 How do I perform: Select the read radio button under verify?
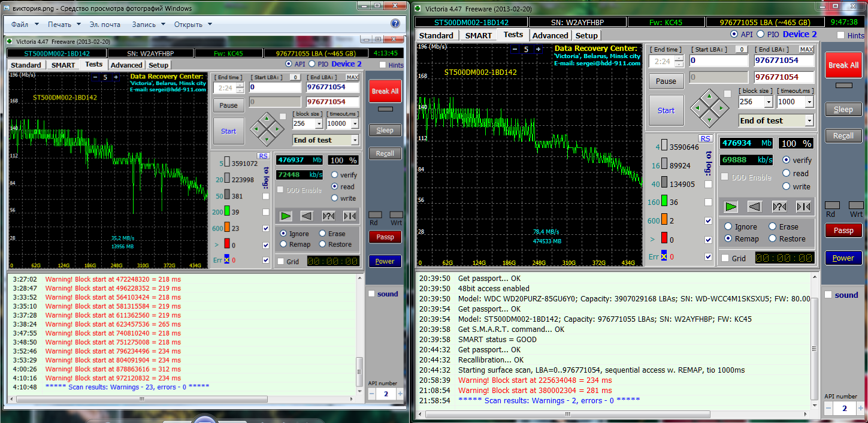tap(787, 173)
